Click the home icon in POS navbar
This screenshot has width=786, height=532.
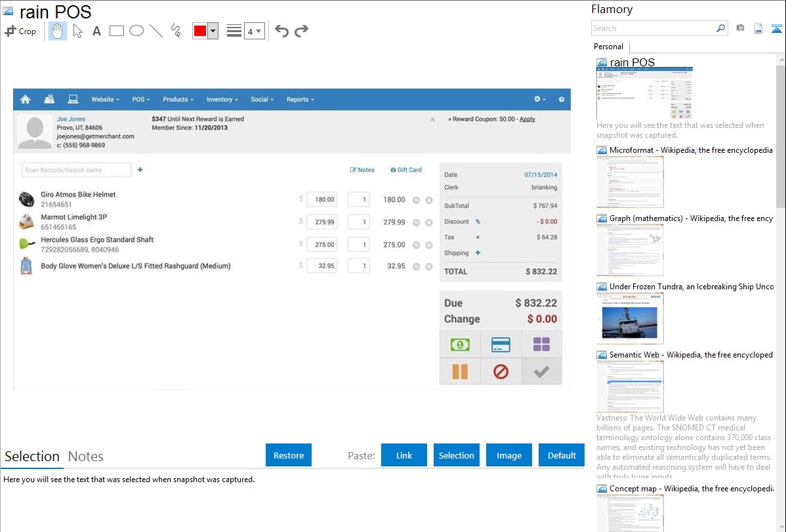[x=25, y=99]
